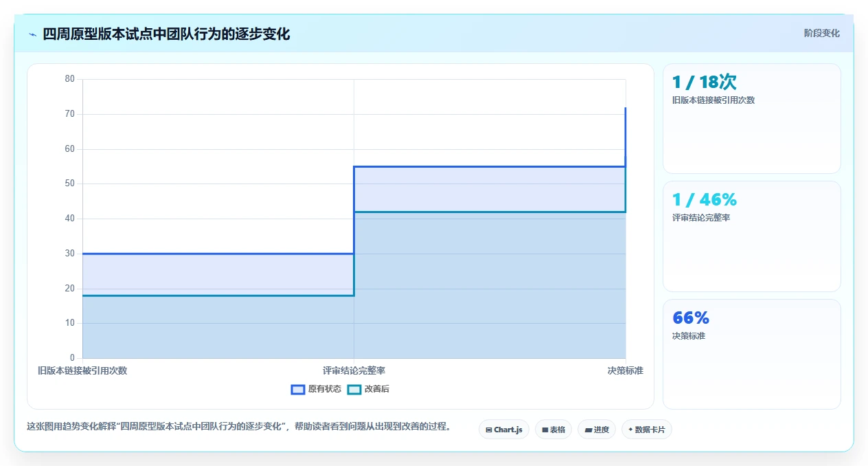Click the 阶段变化 label in header
Viewport: 868px width, 466px height.
(x=822, y=33)
